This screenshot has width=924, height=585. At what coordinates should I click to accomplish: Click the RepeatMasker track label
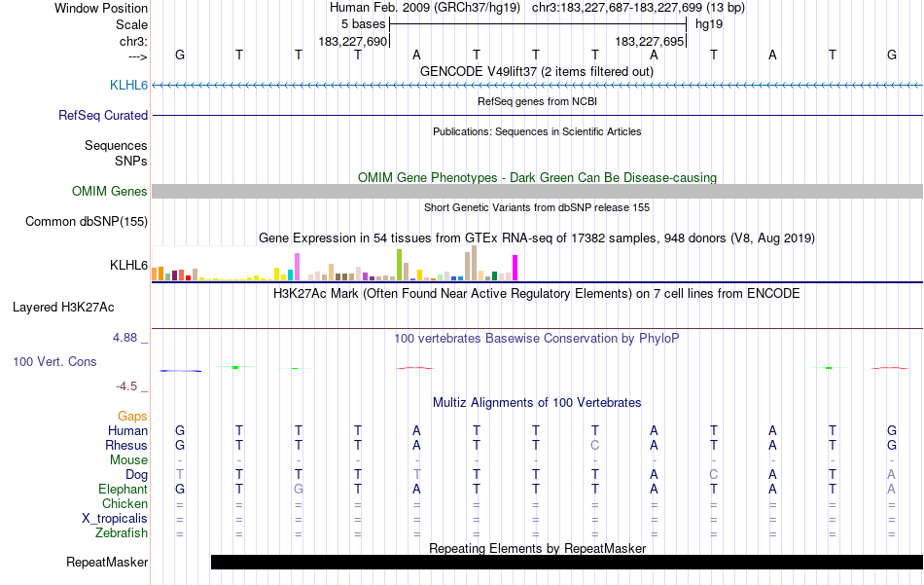point(107,562)
